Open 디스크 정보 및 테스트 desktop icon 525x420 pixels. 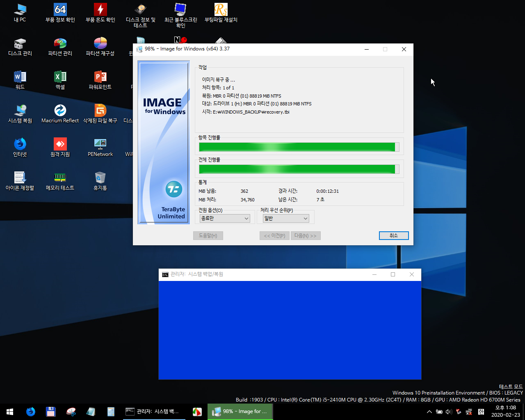click(x=141, y=16)
